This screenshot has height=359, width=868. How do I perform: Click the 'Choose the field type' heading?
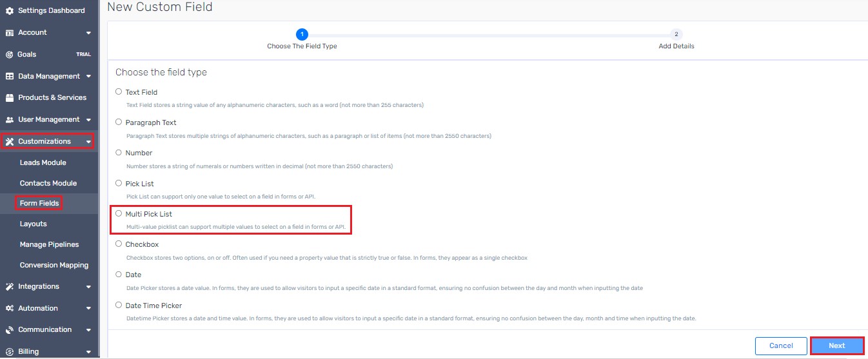point(161,72)
